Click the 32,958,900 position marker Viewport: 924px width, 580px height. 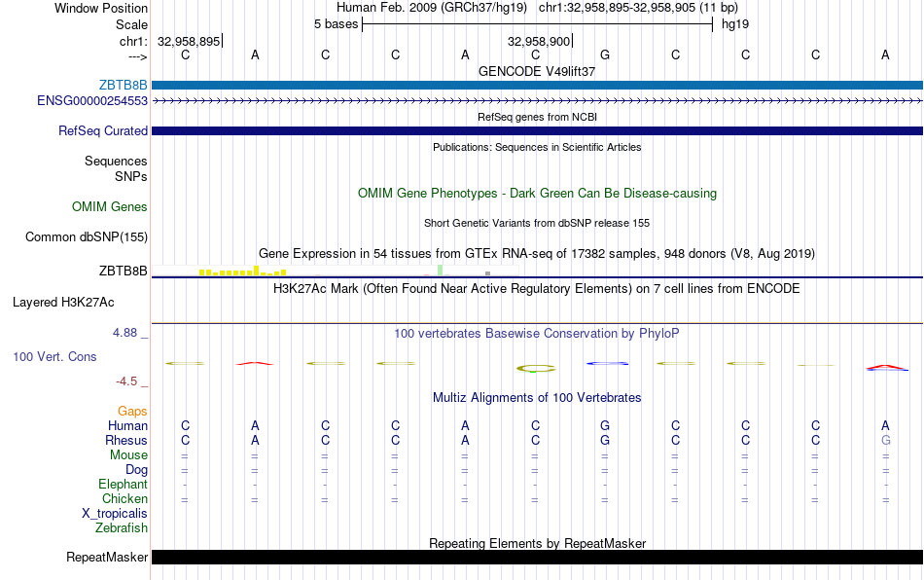(539, 41)
